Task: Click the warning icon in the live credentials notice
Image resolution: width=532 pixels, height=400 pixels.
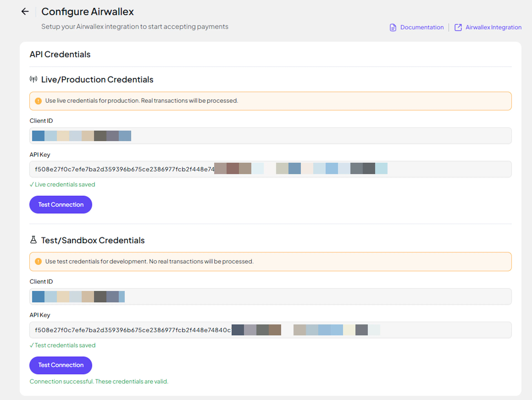Action: tap(38, 101)
